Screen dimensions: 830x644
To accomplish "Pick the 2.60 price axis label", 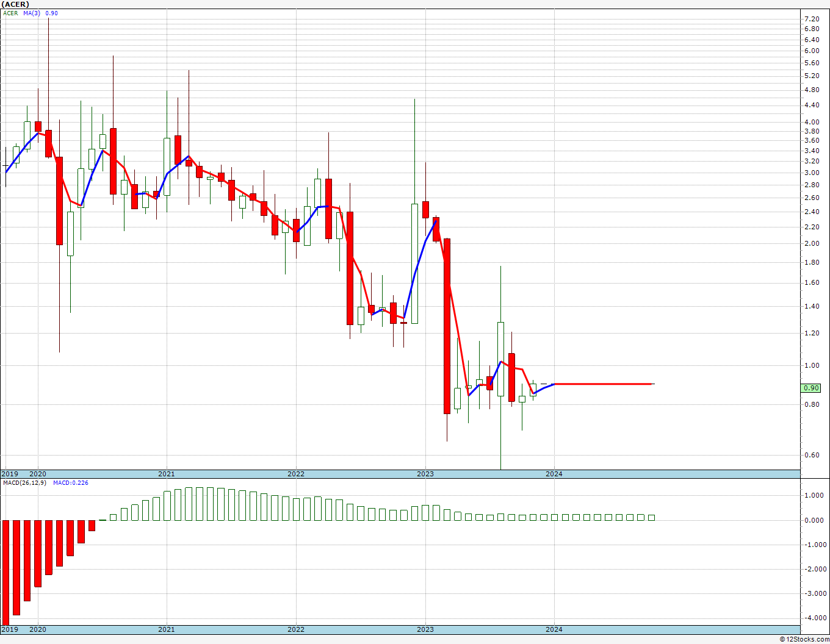I will 812,198.
